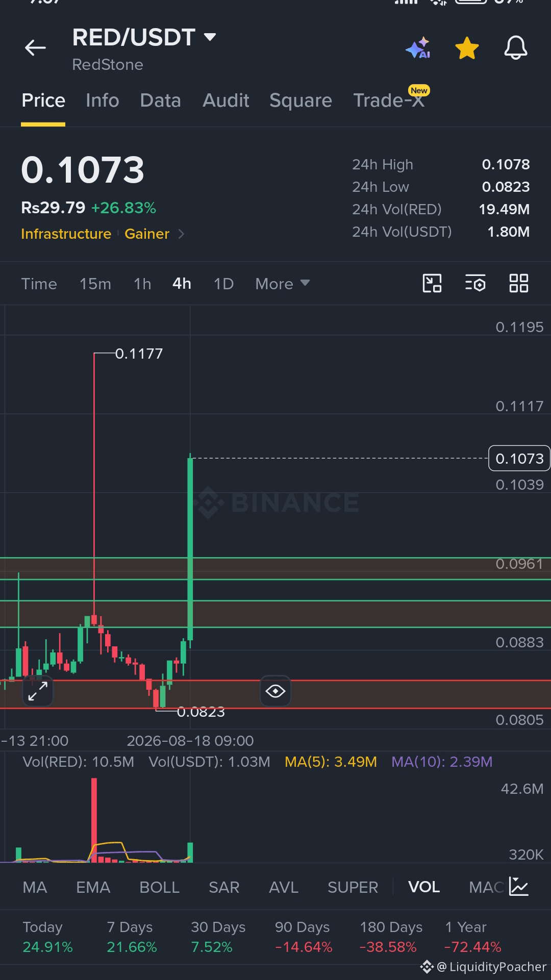Screen dimensions: 551x980
Task: Toggle the favorite star for RED/USDT
Action: pos(467,48)
